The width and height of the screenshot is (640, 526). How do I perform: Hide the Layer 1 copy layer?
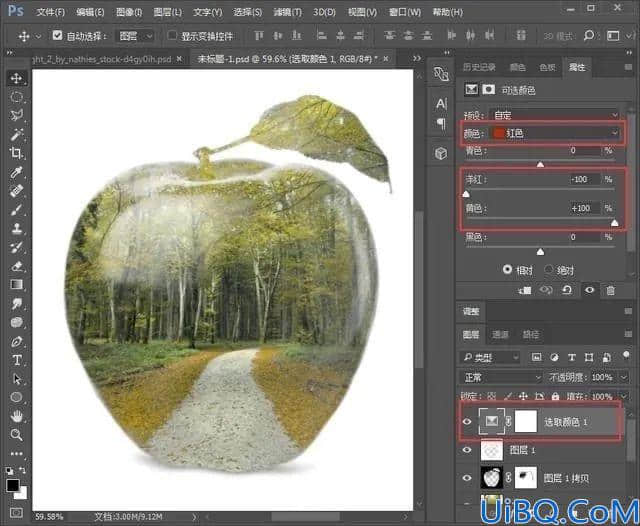coord(467,478)
